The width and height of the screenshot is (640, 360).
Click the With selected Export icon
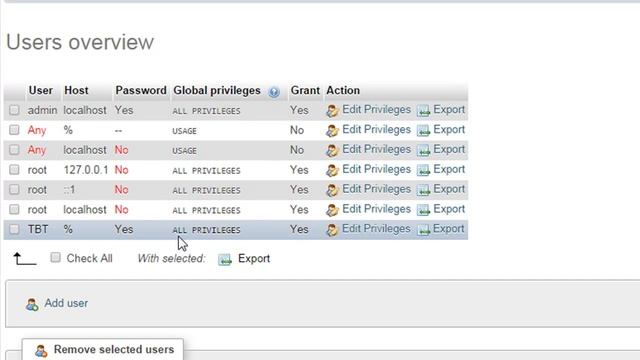pyautogui.click(x=225, y=259)
